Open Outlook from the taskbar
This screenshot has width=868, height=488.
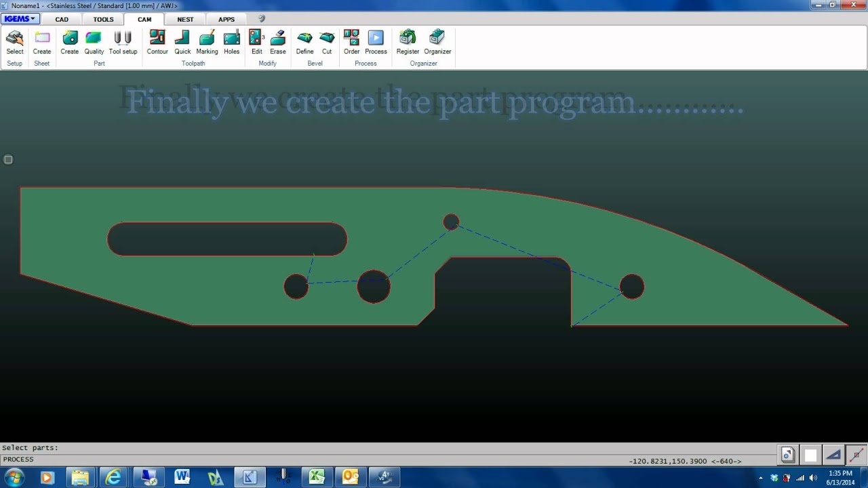coord(351,478)
